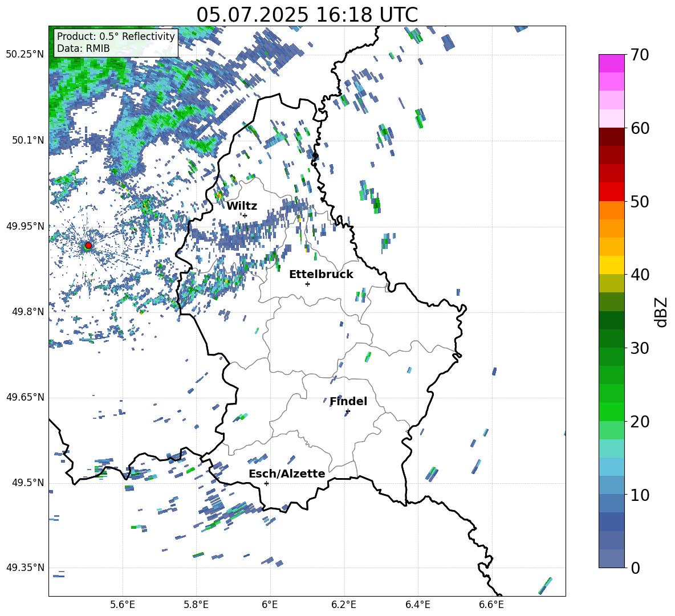Click the "Product: 0.5° Reflectivity" label
675x616 pixels.
116,36
